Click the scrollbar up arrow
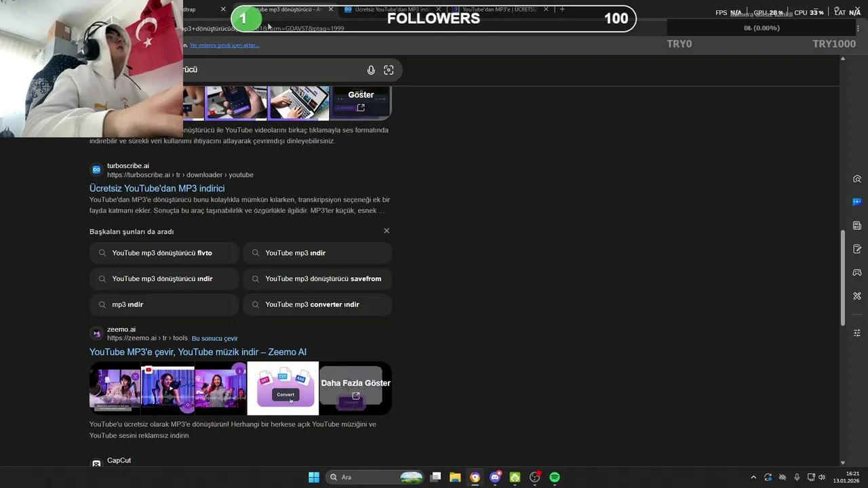 coord(843,58)
